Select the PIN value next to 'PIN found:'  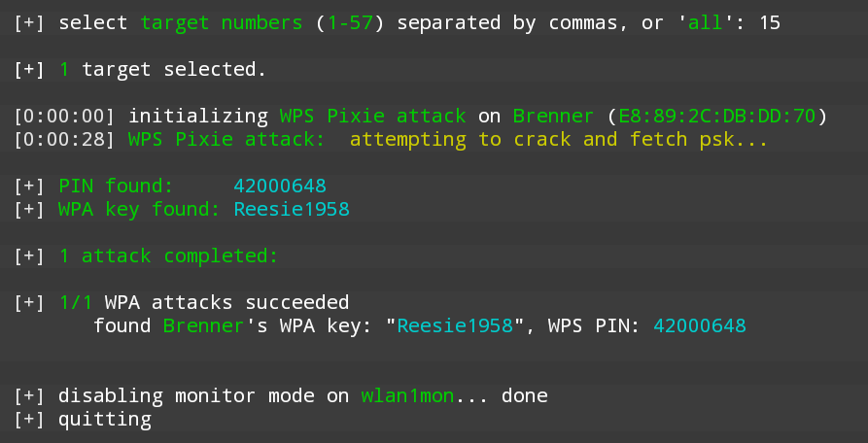(x=280, y=186)
